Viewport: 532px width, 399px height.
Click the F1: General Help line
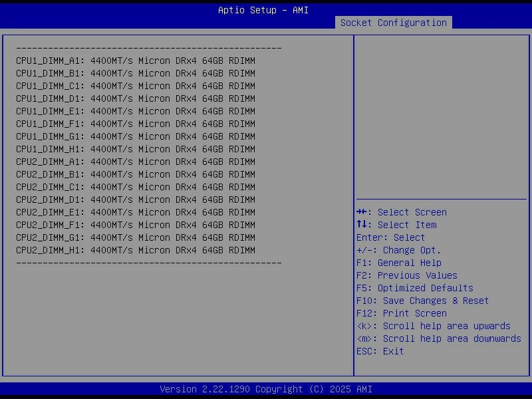399,263
